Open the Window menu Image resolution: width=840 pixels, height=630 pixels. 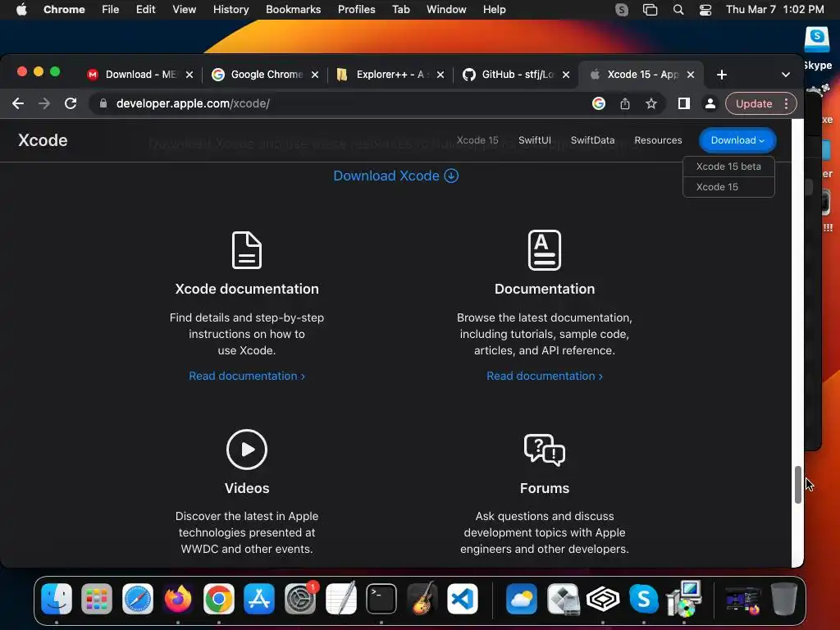pyautogui.click(x=446, y=10)
